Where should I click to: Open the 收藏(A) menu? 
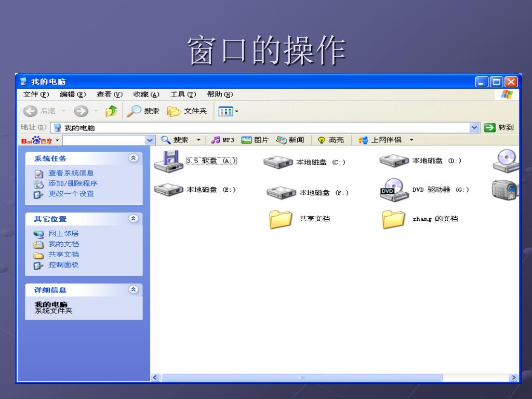pyautogui.click(x=146, y=95)
